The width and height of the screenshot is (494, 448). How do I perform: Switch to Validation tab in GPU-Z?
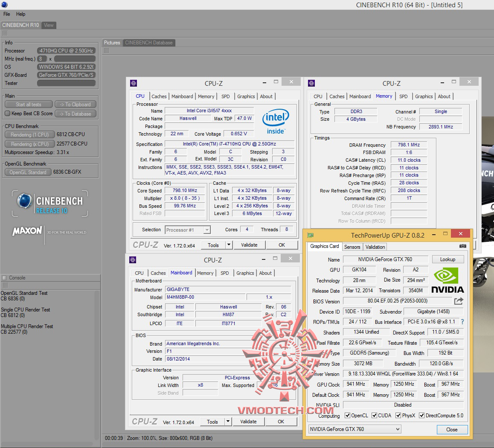(375, 247)
